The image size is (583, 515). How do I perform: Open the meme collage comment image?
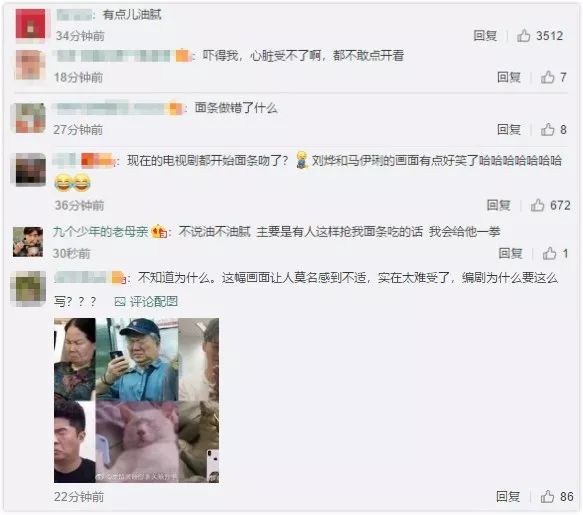(136, 400)
